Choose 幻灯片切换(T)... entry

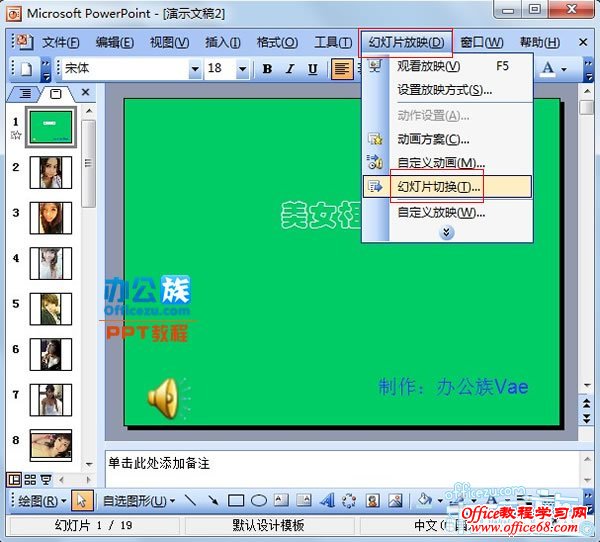447,187
